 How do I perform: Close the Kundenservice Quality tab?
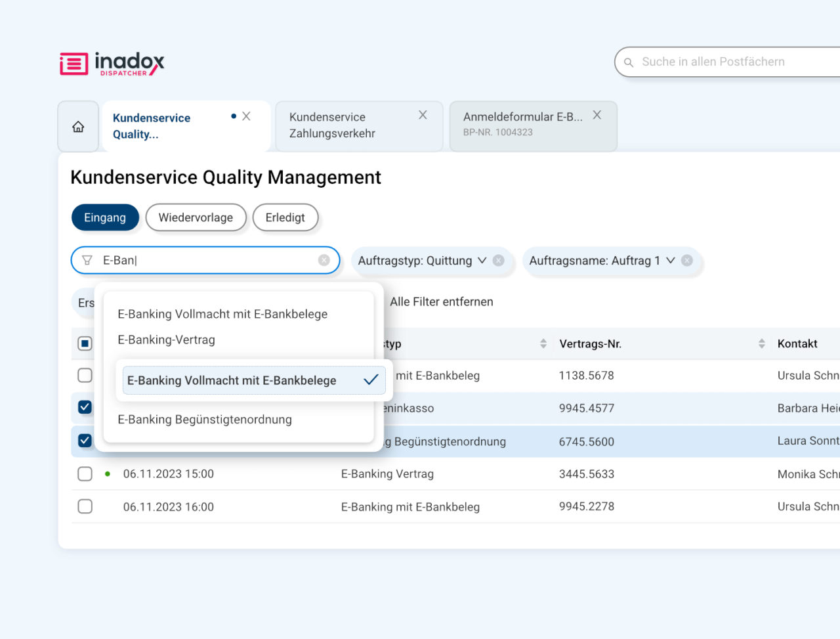click(x=246, y=116)
